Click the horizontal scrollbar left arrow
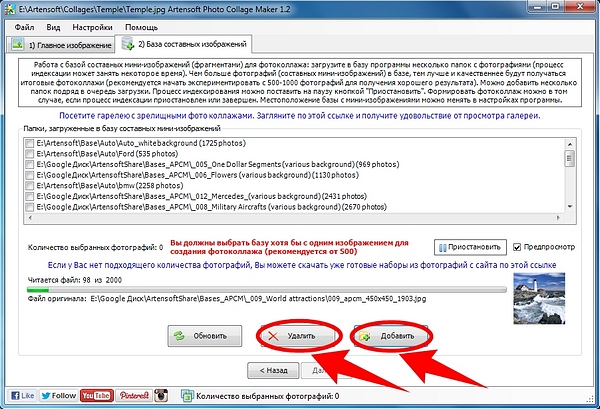 point(30,217)
